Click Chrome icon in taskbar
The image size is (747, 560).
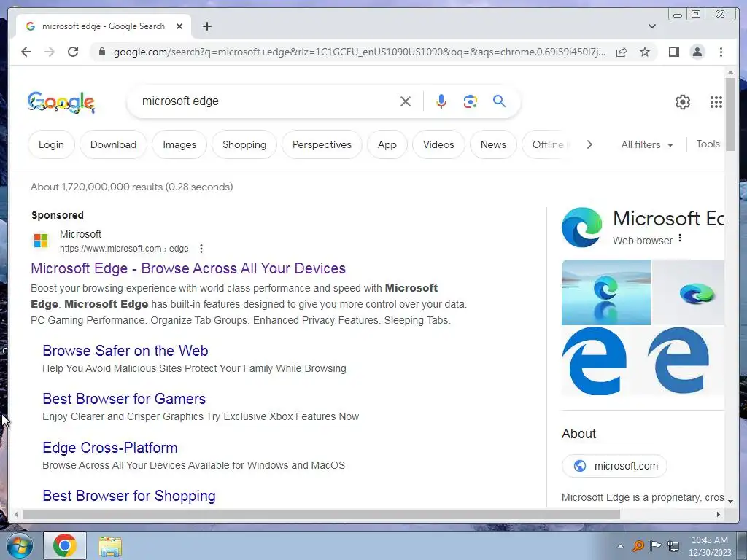65,545
